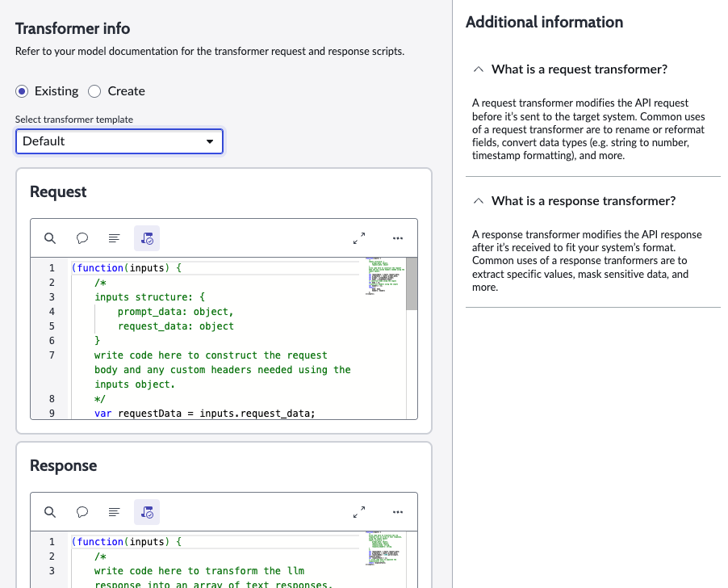Open more options in the Request editor
728x588 pixels.
click(x=398, y=238)
